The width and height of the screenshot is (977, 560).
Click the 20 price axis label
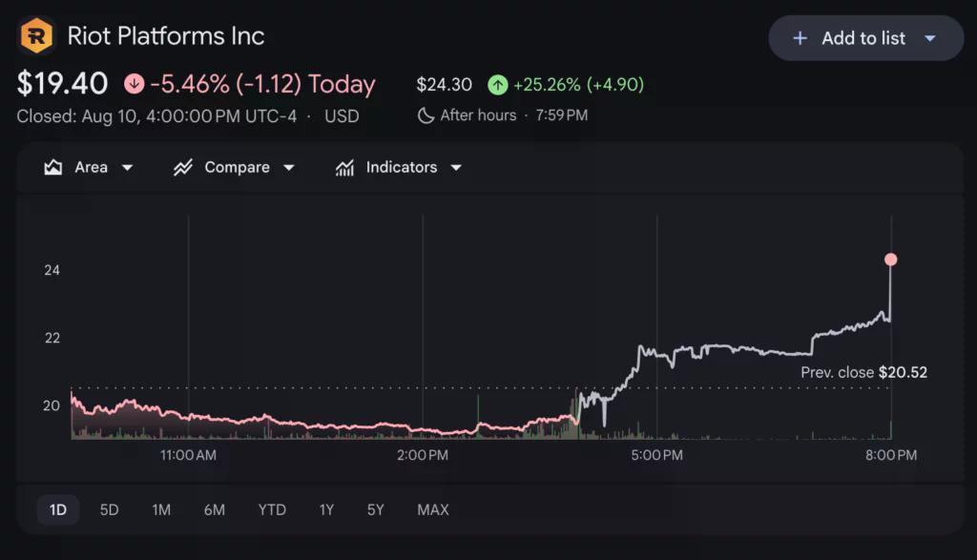52,405
